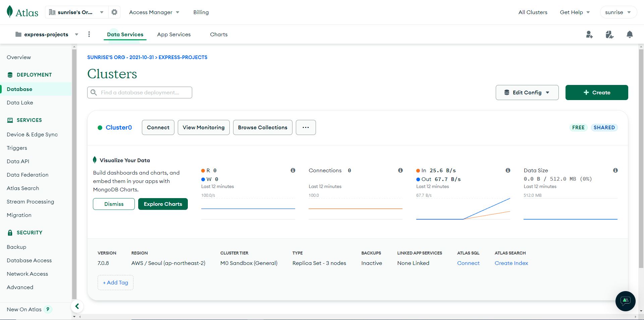
Task: Click Create Index under Atlas Search
Action: tap(511, 263)
